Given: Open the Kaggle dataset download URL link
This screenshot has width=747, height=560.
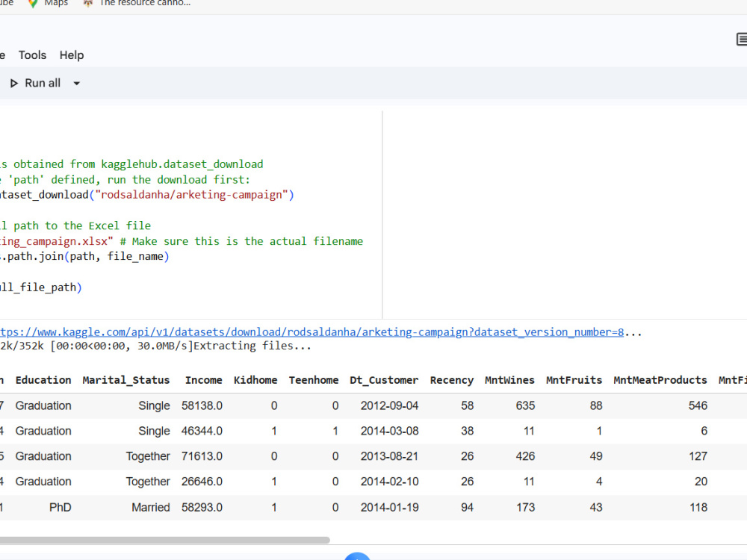Looking at the screenshot, I should (x=311, y=332).
